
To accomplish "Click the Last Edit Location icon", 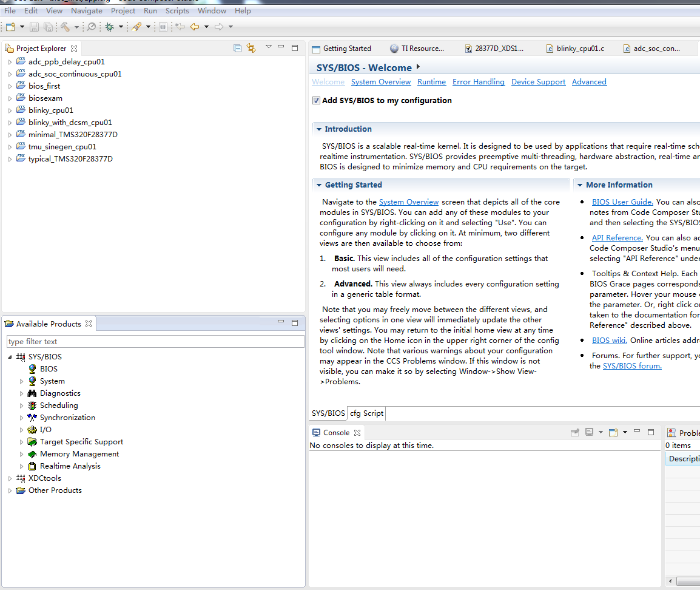I will [x=180, y=27].
